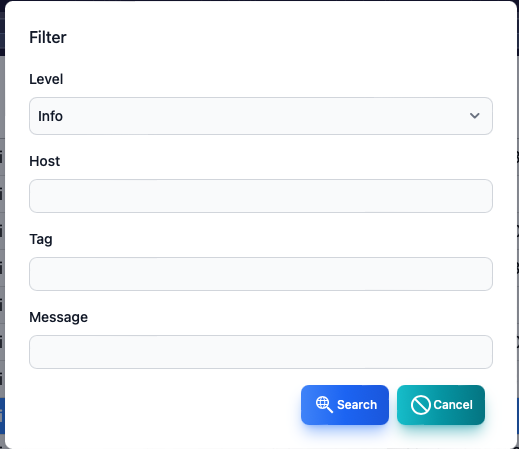This screenshot has height=449, width=519.
Task: Click the Filter dialog heading
Action: 48,37
